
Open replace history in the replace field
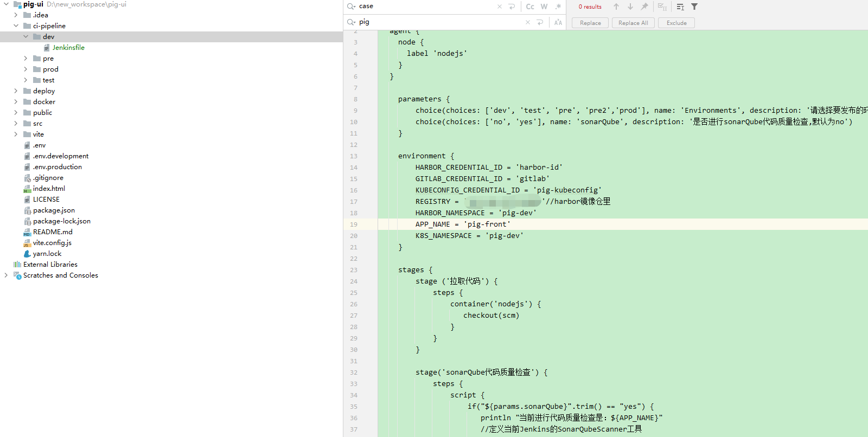click(x=351, y=22)
